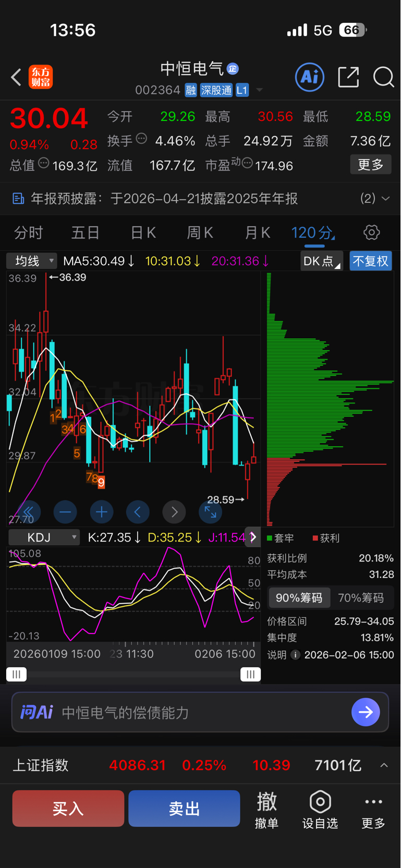This screenshot has height=868, width=401.
Task: Zoom out chart with minus button
Action: [65, 512]
